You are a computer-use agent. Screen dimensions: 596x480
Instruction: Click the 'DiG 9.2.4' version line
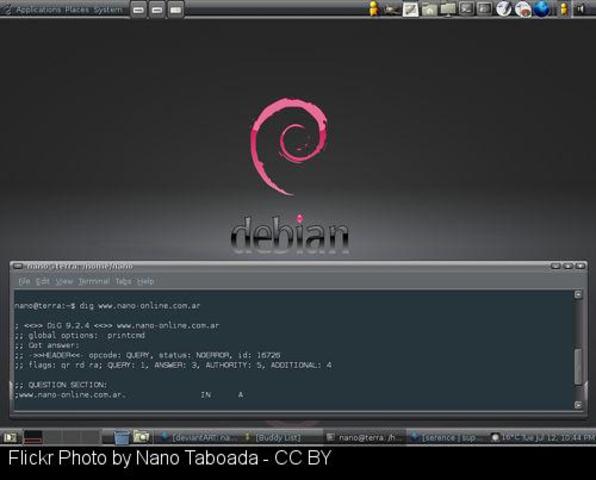click(x=117, y=326)
